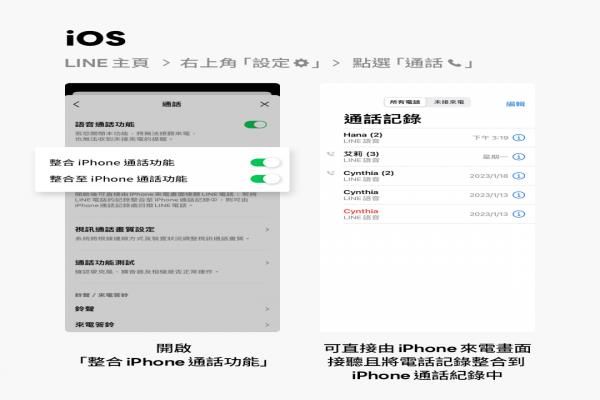Click outgoing call icon beside 艾莉 (3)
The image size is (600, 400).
click(331, 154)
